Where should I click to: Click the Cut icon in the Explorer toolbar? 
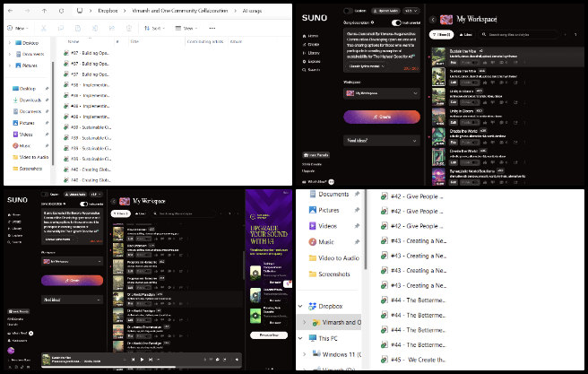44,28
